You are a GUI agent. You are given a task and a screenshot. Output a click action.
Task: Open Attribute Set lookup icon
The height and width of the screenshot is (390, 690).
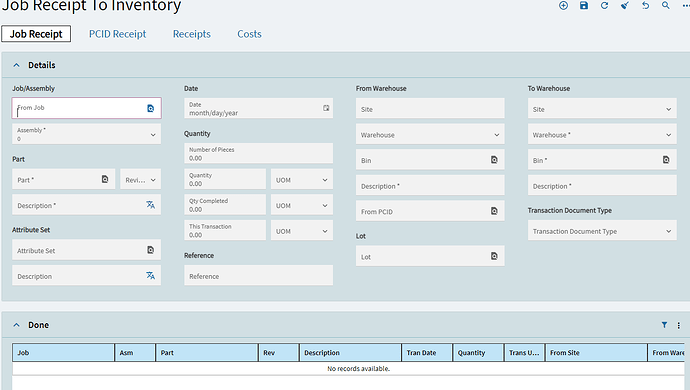click(x=150, y=250)
